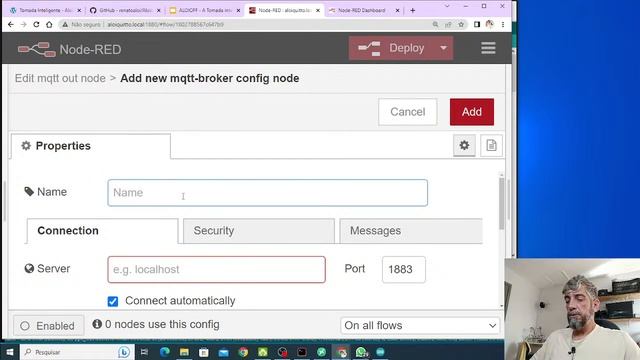
Task: Toggle the Enabled button for this config
Action: [x=49, y=326]
